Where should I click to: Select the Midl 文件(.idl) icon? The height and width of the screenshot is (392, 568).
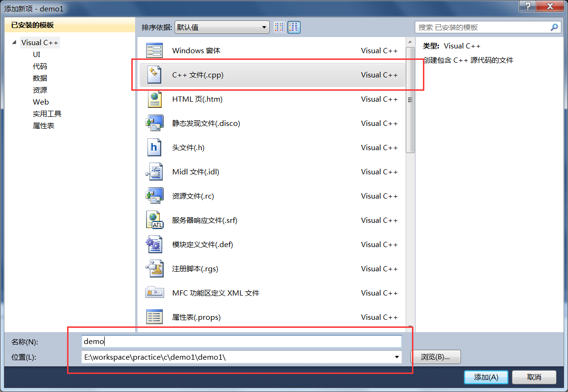pos(155,172)
